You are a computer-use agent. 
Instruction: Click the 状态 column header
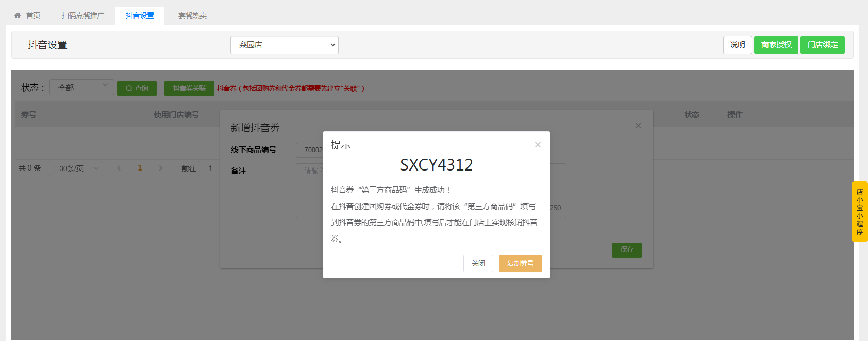click(x=692, y=114)
